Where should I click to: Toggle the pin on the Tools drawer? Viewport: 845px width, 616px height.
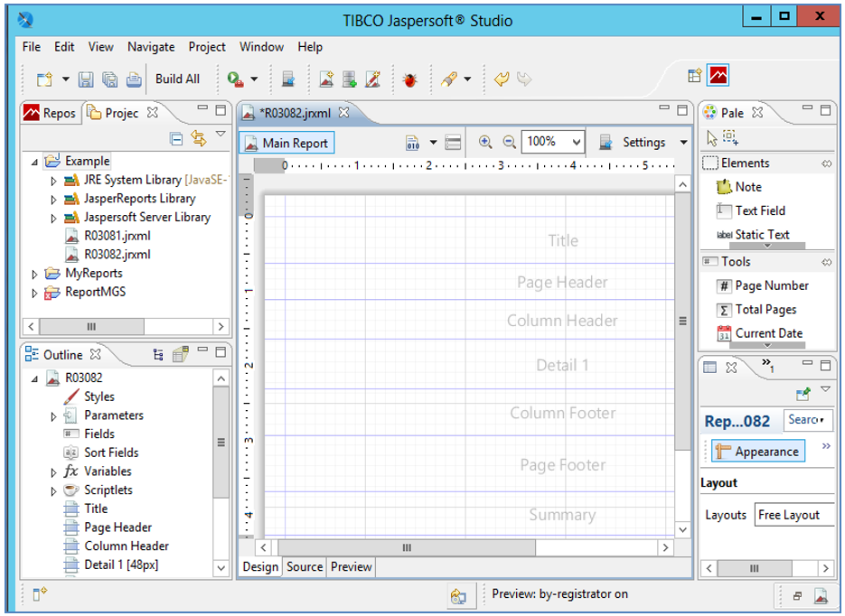tap(826, 262)
